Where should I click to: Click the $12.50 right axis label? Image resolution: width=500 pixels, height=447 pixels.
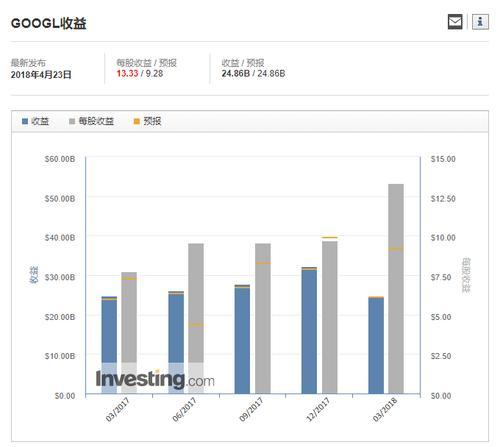click(x=443, y=198)
